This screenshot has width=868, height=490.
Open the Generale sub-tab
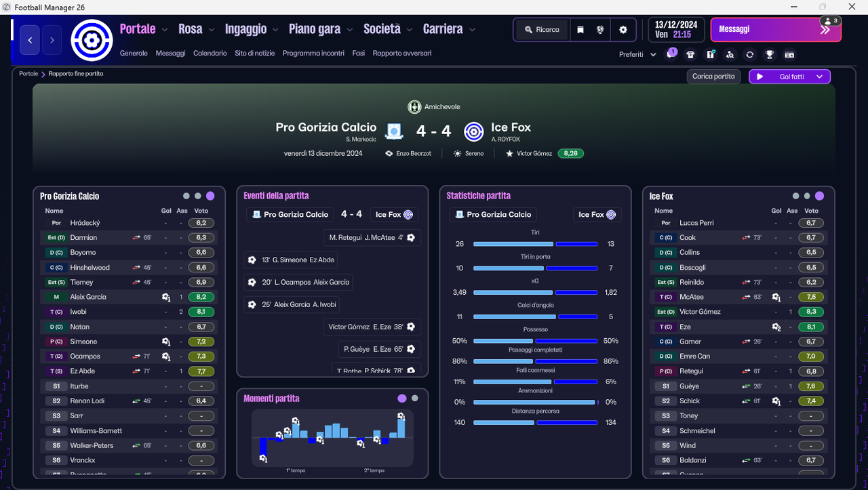[134, 53]
